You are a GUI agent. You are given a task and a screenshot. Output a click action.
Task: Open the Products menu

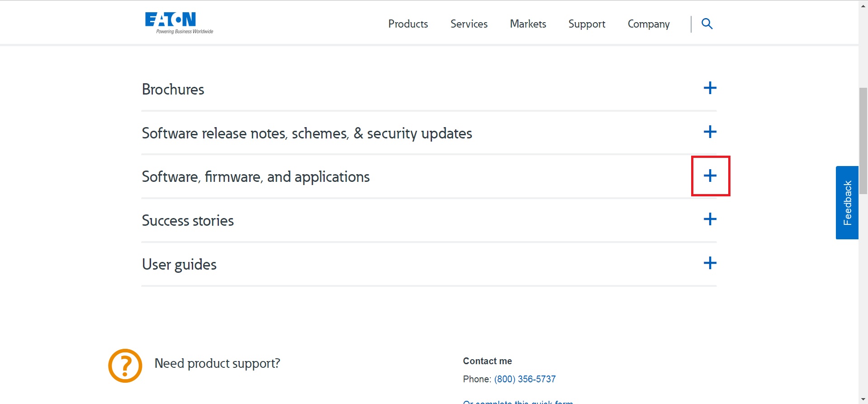[x=408, y=24]
